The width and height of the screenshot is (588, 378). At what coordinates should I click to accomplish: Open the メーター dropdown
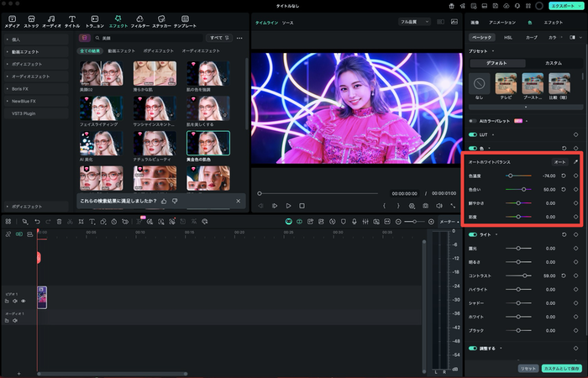click(449, 222)
